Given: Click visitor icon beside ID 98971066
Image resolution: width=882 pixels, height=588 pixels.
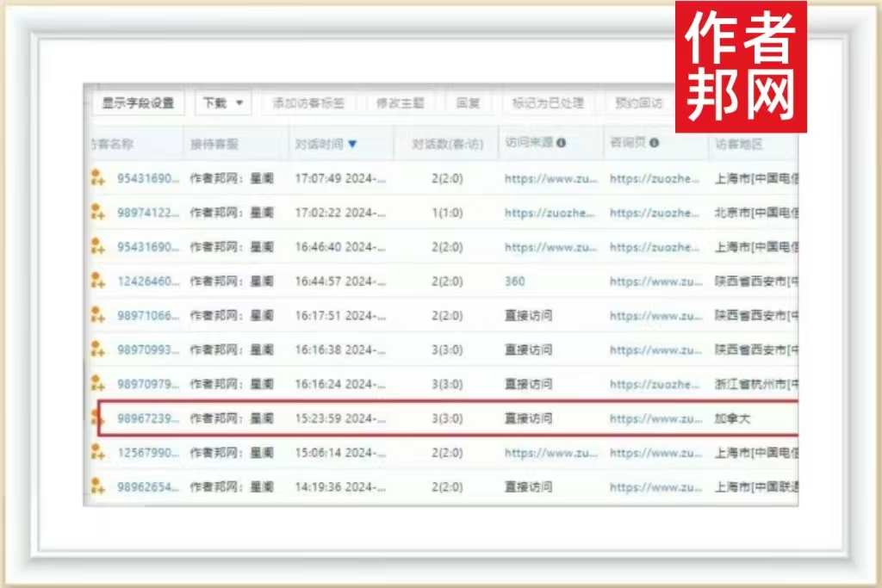Looking at the screenshot, I should tap(97, 315).
